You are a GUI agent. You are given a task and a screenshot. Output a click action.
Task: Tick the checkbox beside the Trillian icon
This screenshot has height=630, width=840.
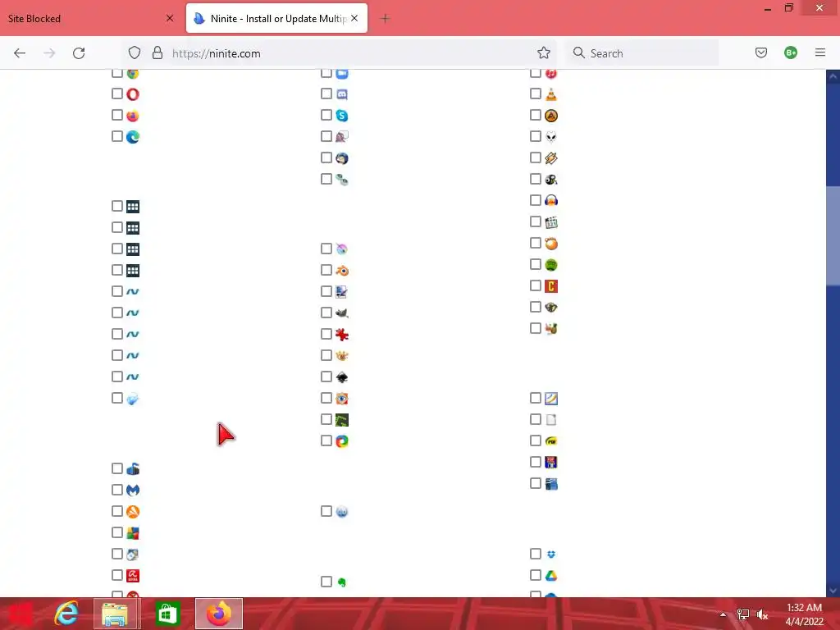(326, 179)
